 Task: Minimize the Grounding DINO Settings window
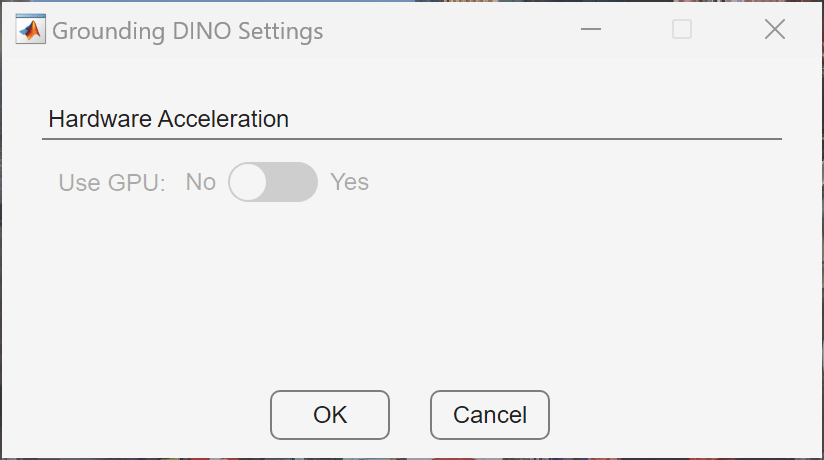pos(591,30)
